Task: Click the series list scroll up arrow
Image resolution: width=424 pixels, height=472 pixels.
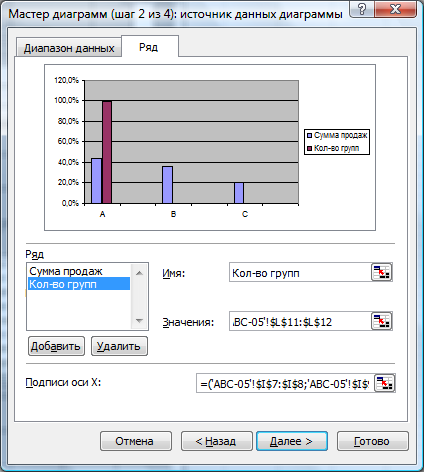Action: click(139, 273)
